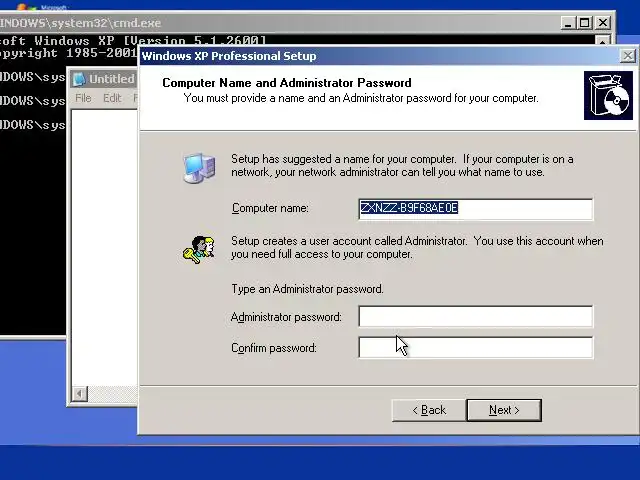Click the computer monitor icon
Screen dimensions: 640x480
click(199, 167)
